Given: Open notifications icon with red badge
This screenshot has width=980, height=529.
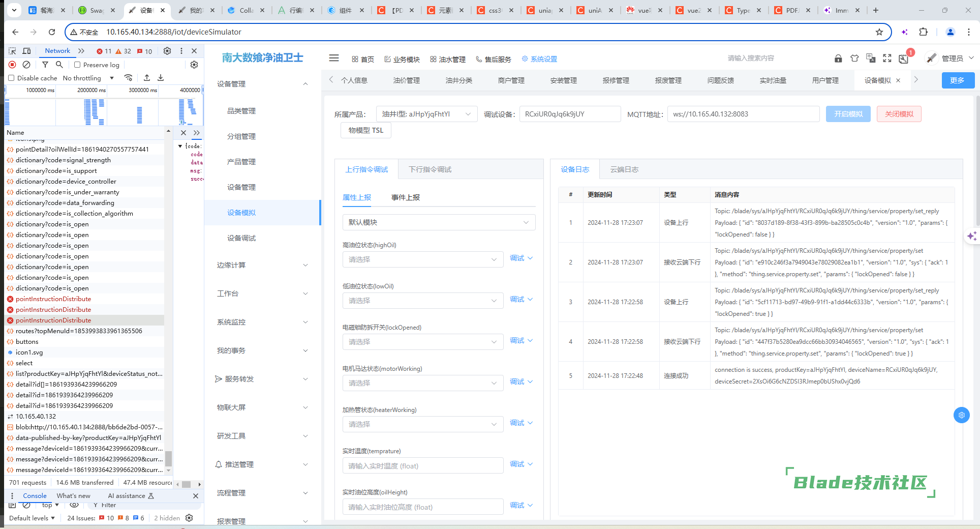Looking at the screenshot, I should 904,58.
